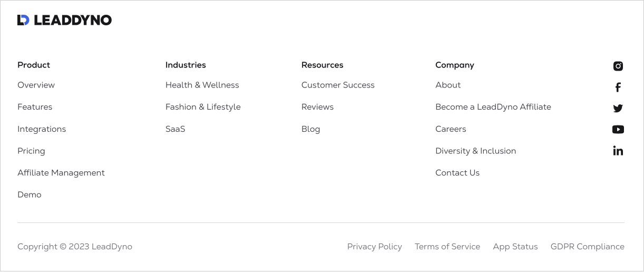Viewport: 644px width, 272px height.
Task: View Terms of Service
Action: 447,247
